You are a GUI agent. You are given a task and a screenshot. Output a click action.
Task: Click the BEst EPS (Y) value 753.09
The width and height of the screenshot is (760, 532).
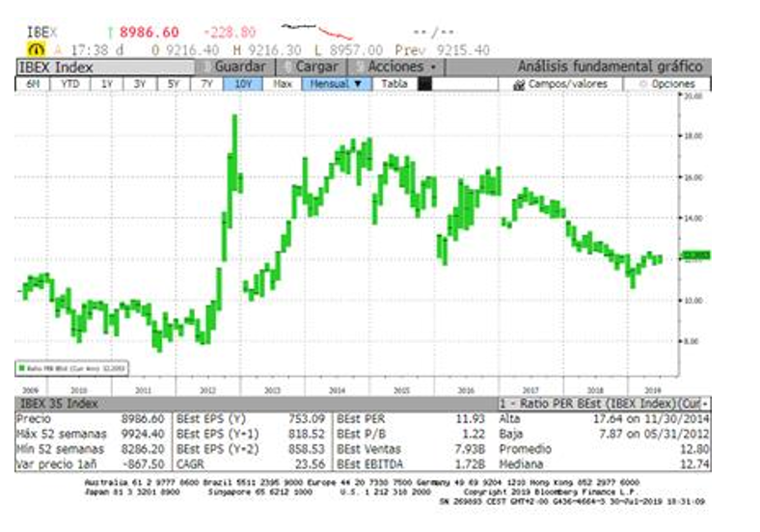pos(307,419)
